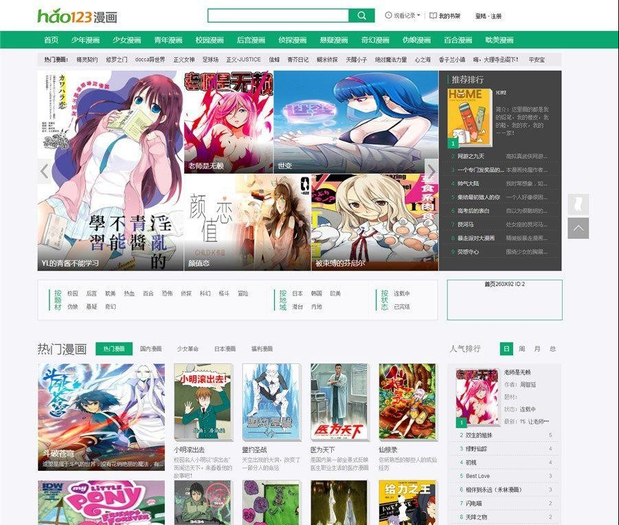The height and width of the screenshot is (525, 619).
Task: Go to next banner slide arrow
Action: click(431, 171)
